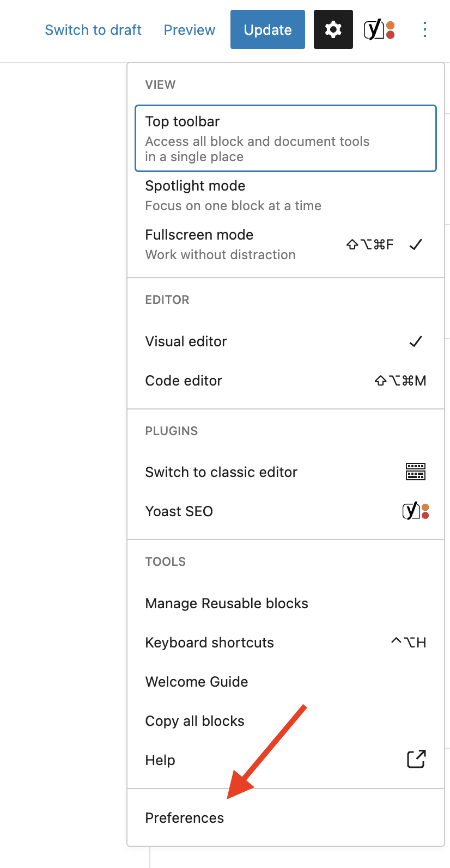Open the settings gear panel
The image size is (450, 868).
[x=333, y=29]
